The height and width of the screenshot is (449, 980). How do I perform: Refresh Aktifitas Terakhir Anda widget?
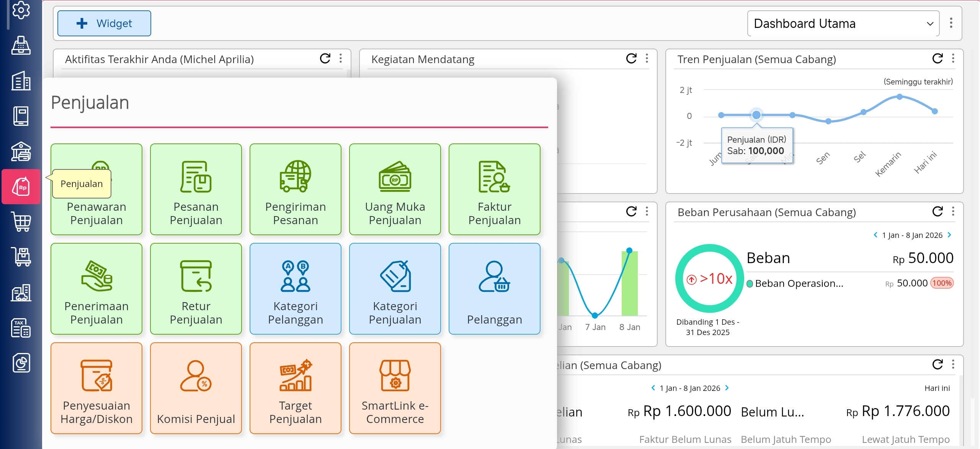pos(325,59)
